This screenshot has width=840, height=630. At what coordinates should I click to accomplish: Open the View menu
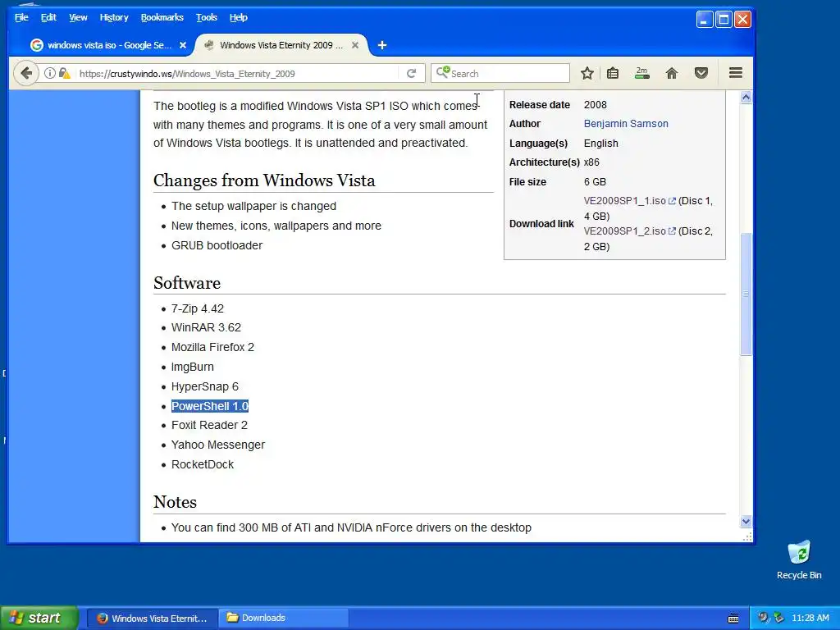click(78, 18)
